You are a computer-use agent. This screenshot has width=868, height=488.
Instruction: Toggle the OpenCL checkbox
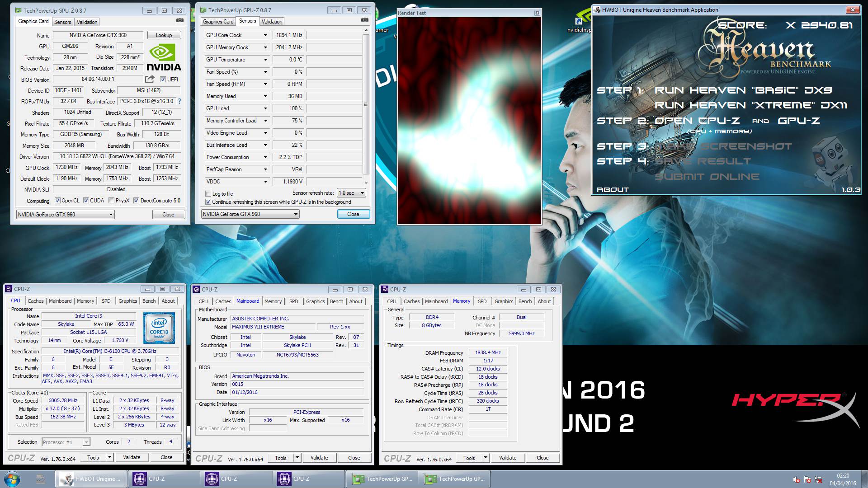tap(57, 201)
